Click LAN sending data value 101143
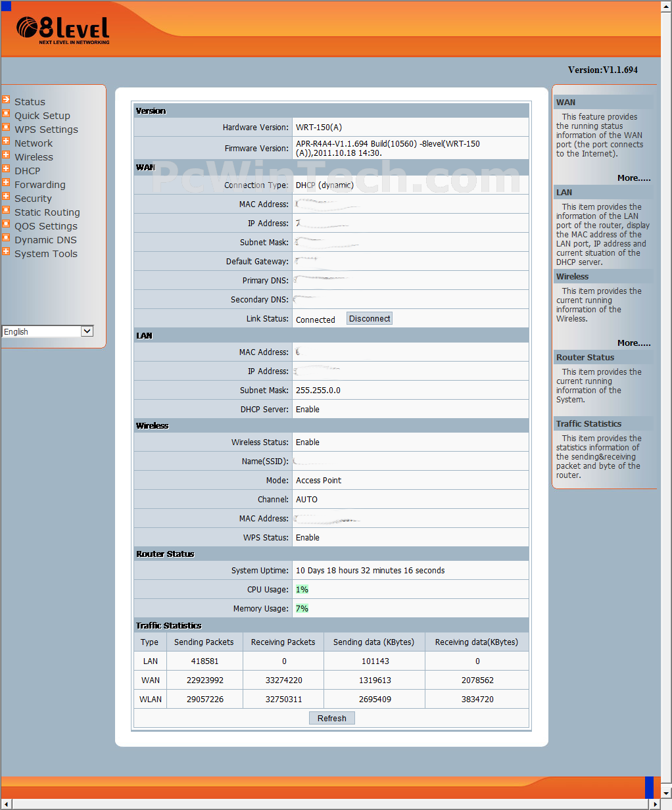Image resolution: width=672 pixels, height=810 pixels. [x=375, y=661]
